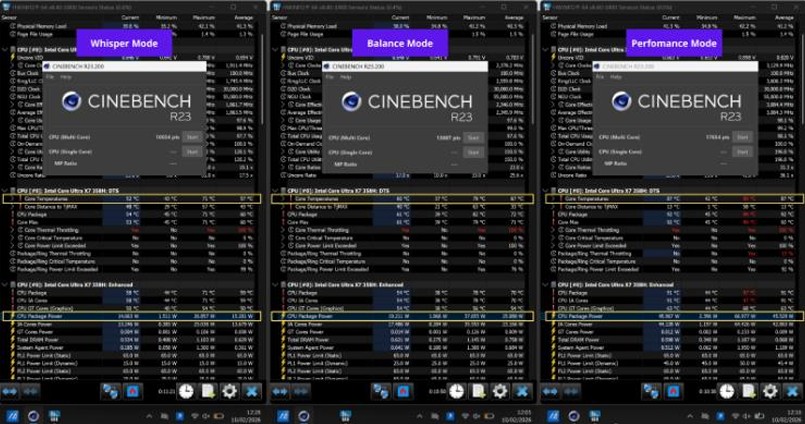This screenshot has height=424, width=805.
Task: Reset the clock timer icon in Whisper Mode panel
Action: point(186,392)
